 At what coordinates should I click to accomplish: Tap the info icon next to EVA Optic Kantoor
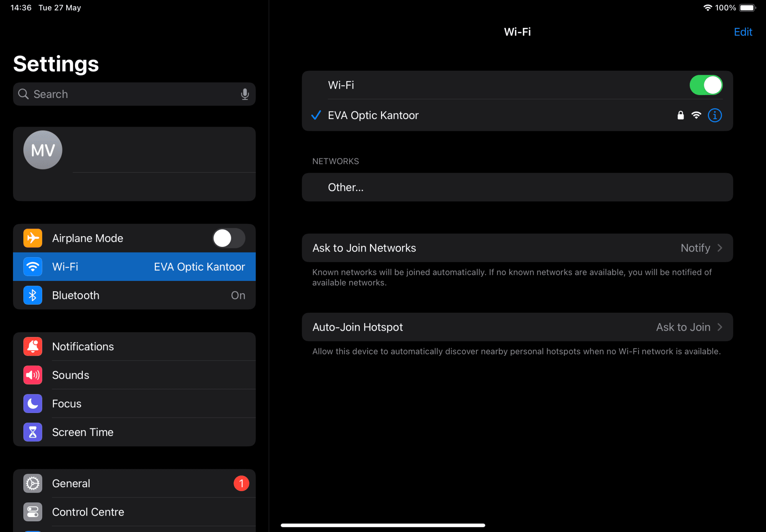point(715,115)
